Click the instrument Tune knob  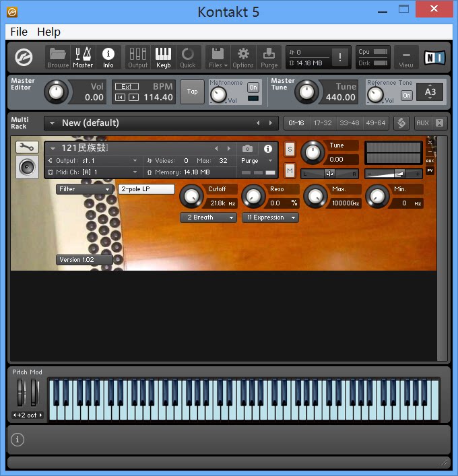click(313, 152)
